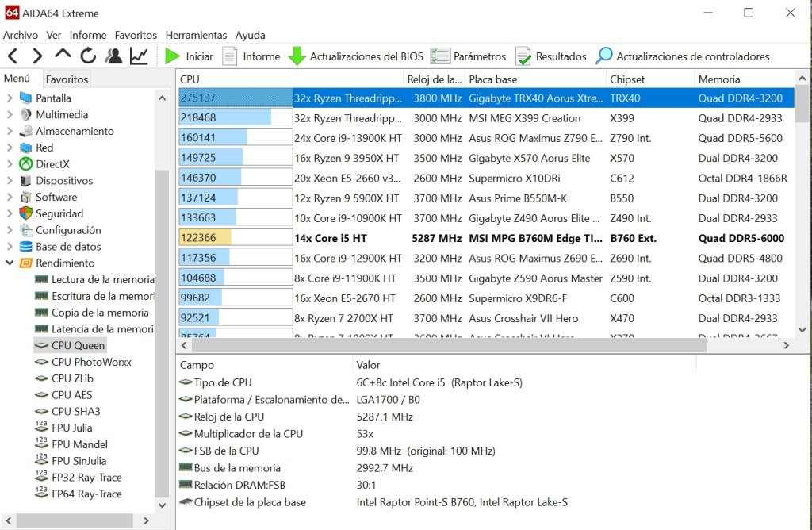Click the vertical scrollbar of results list
812x530 pixels.
802,104
